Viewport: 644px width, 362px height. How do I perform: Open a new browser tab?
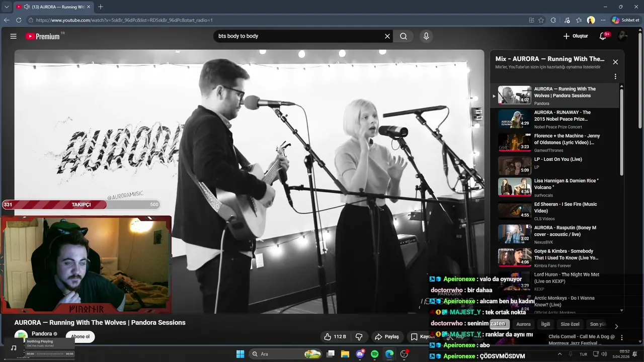[101, 7]
